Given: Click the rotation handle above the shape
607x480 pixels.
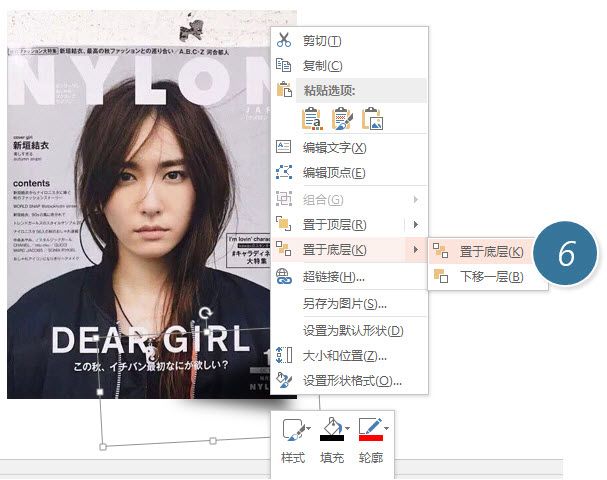Looking at the screenshot, I should (206, 313).
